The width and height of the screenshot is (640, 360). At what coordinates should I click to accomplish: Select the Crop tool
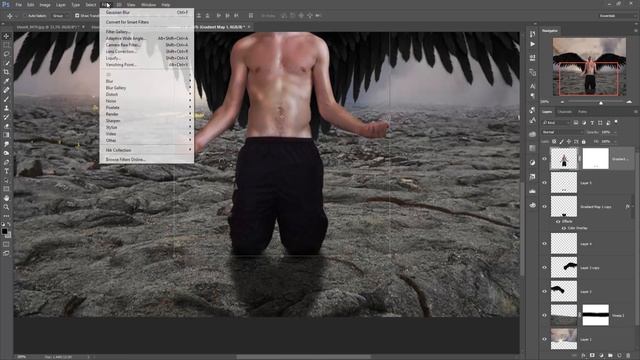tap(6, 72)
